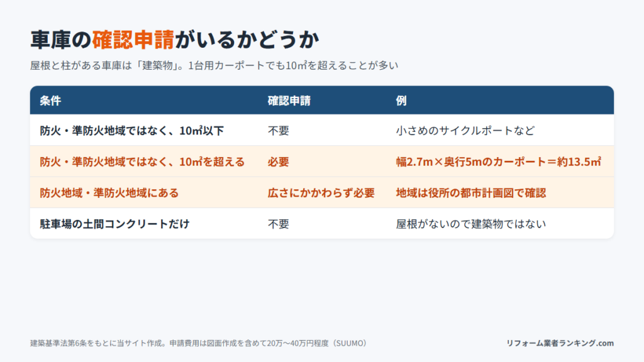Select the 10㎡を超える condition row

point(322,162)
